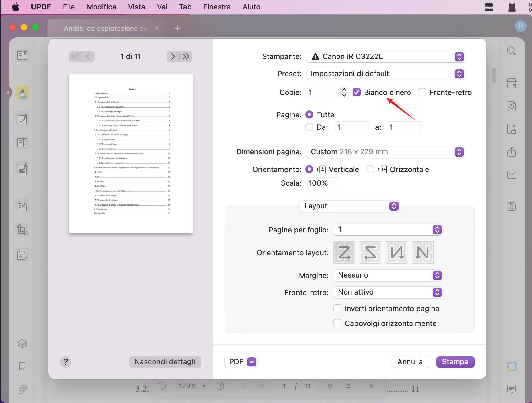This screenshot has width=532, height=403.
Task: Open the Batch process stacked icon
Action: (x=22, y=255)
